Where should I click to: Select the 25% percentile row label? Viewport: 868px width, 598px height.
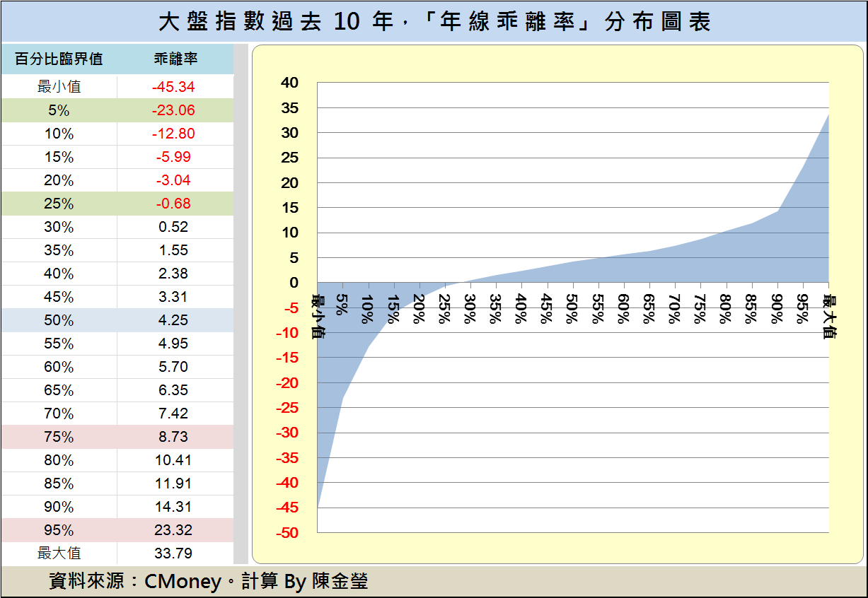pos(59,204)
